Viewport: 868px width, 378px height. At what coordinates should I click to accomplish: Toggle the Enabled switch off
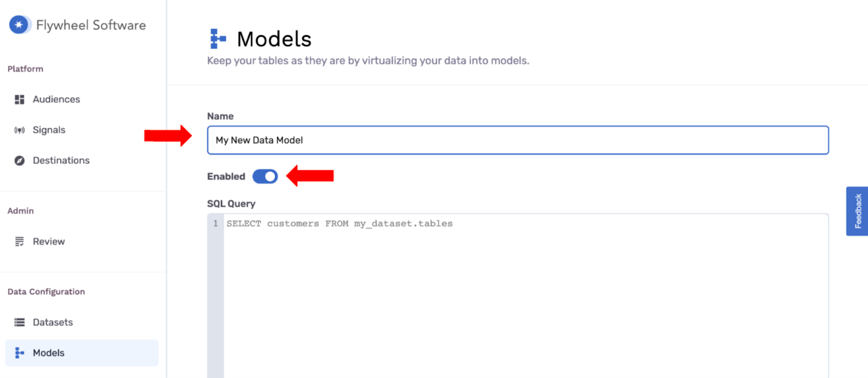coord(265,176)
